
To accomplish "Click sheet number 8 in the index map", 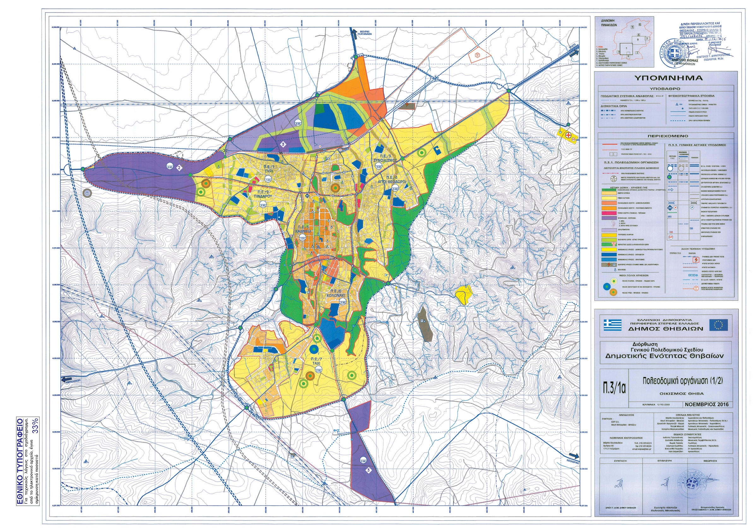I will point(637,39).
